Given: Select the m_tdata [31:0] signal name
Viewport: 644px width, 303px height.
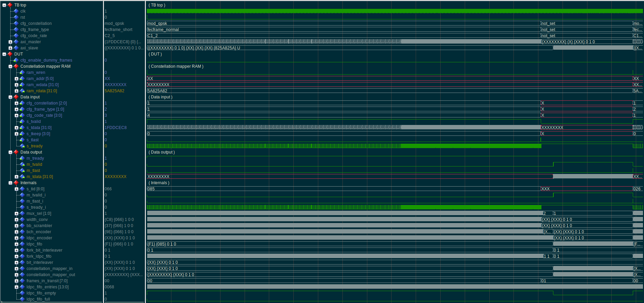Looking at the screenshot, I should coord(40,177).
